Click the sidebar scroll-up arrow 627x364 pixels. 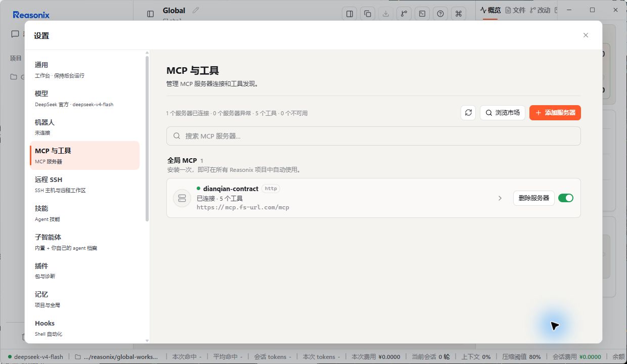(x=147, y=53)
